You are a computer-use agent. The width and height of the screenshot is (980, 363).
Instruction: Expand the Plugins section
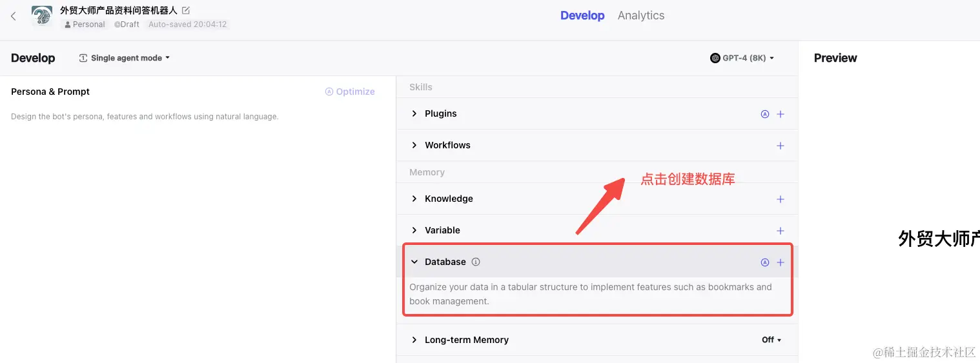coord(414,113)
